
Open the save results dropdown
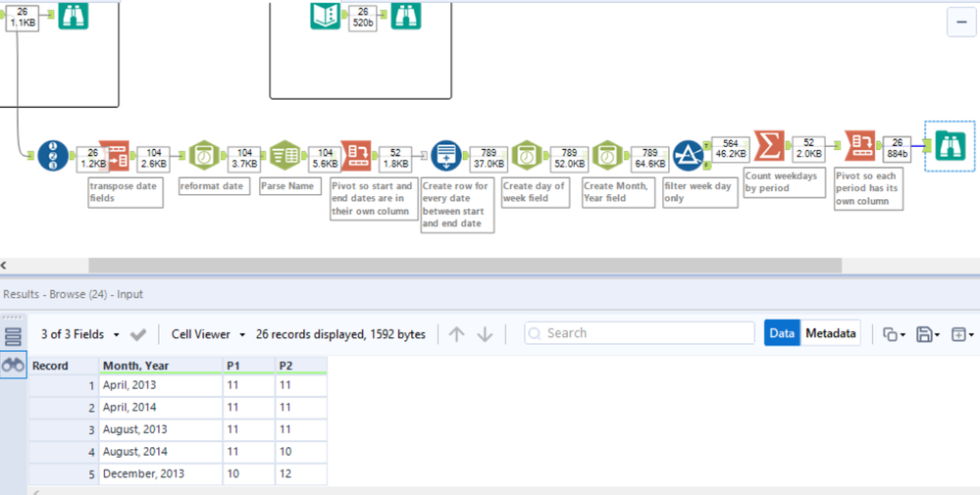(x=928, y=334)
